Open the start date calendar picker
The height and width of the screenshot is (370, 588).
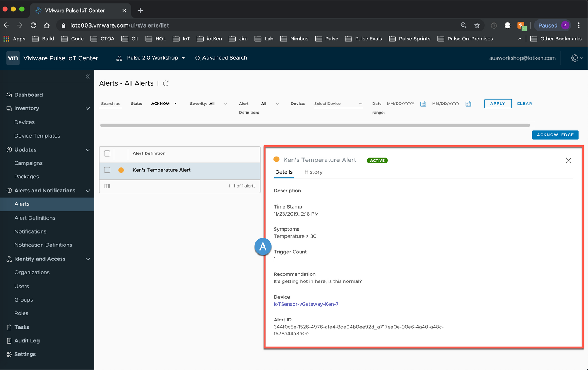(x=423, y=104)
